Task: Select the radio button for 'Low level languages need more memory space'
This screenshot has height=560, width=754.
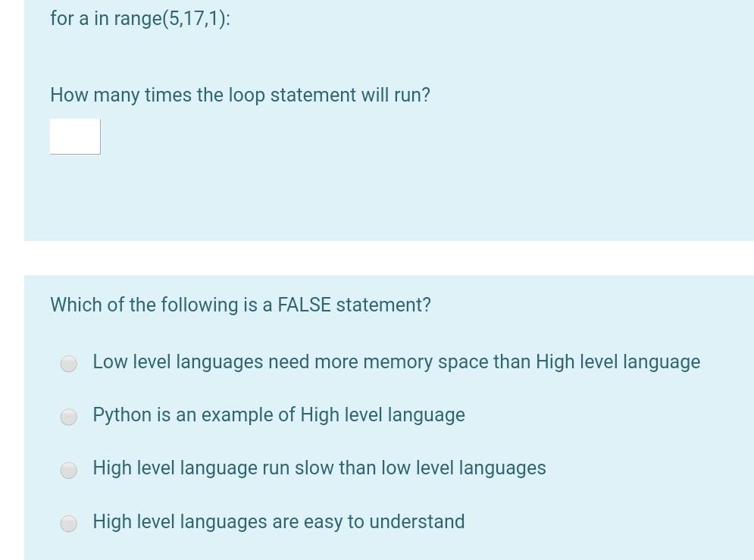Action: coord(68,363)
